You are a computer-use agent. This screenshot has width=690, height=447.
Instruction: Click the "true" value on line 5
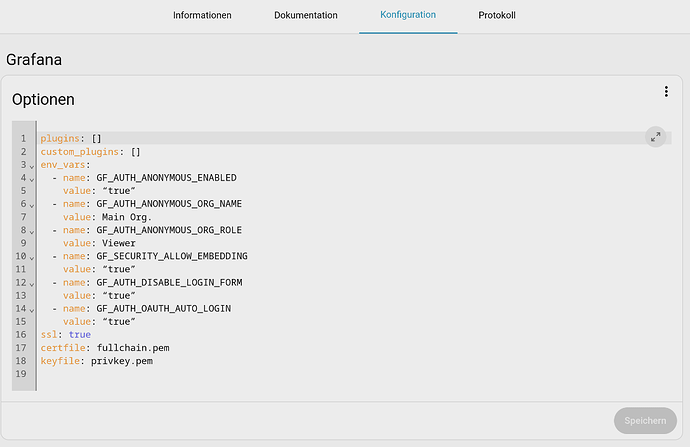click(119, 191)
